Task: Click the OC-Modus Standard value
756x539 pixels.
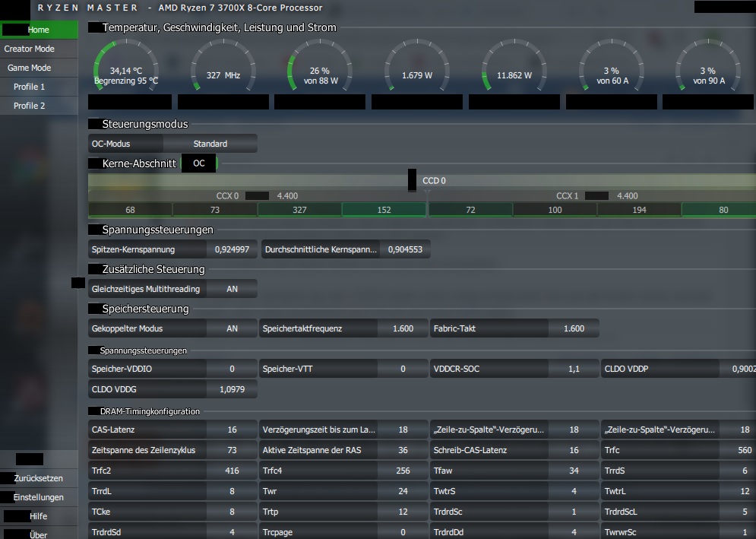Action: 210,144
